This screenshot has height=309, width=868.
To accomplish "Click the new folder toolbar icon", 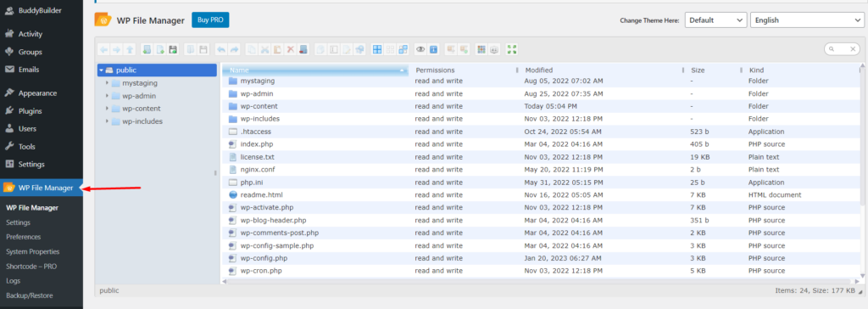I will coord(147,49).
